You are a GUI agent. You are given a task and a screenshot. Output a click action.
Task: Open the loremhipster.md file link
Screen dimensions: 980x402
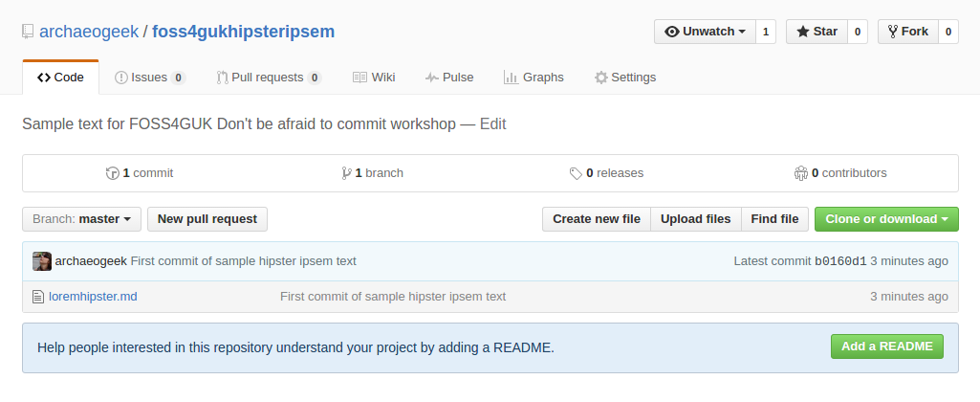(x=93, y=296)
